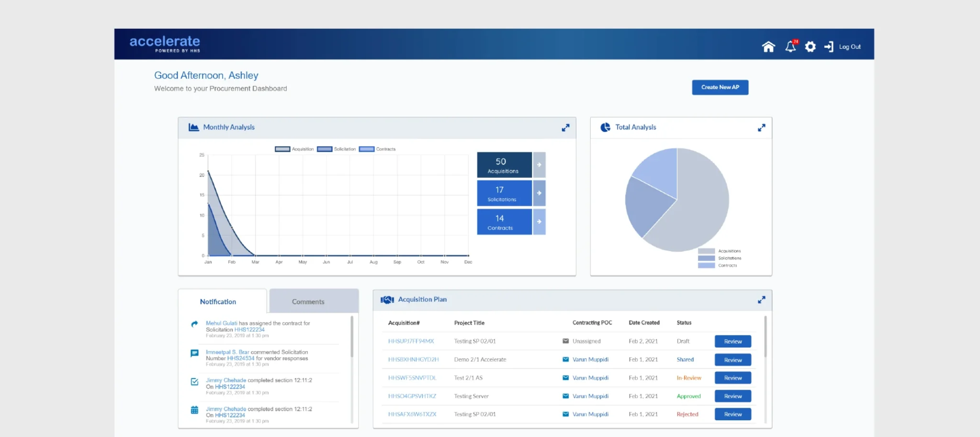
Task: Click Review for HHSUPJ7FF94MX
Action: coord(732,342)
